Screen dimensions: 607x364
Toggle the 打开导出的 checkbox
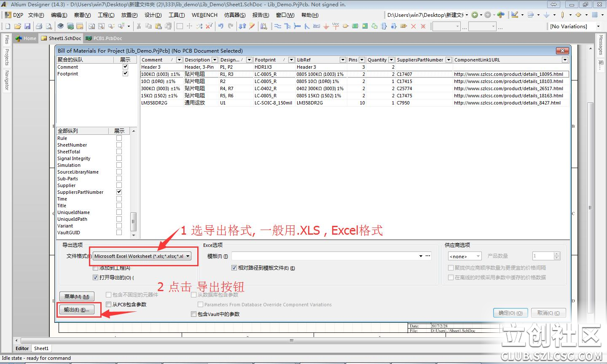95,278
